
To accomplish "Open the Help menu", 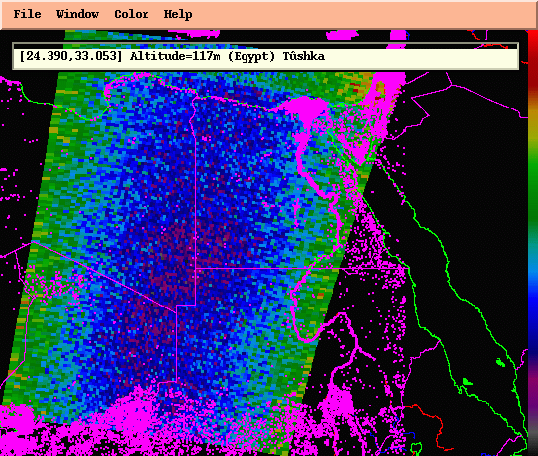I will [x=178, y=14].
